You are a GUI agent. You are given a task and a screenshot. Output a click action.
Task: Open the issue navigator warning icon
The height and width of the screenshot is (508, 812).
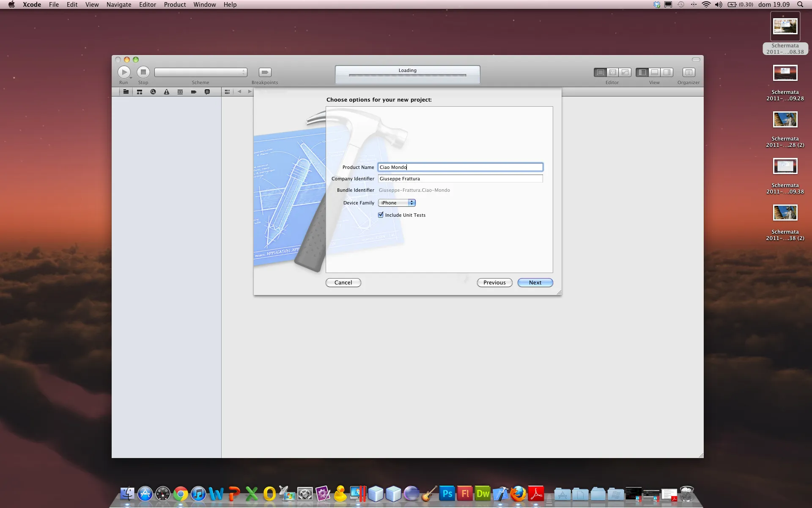(167, 92)
